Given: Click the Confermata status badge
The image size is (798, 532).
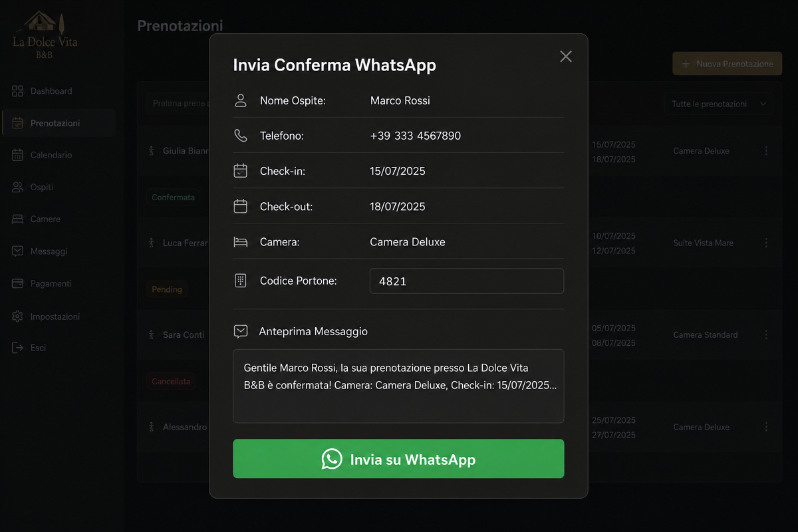Looking at the screenshot, I should coord(173,198).
